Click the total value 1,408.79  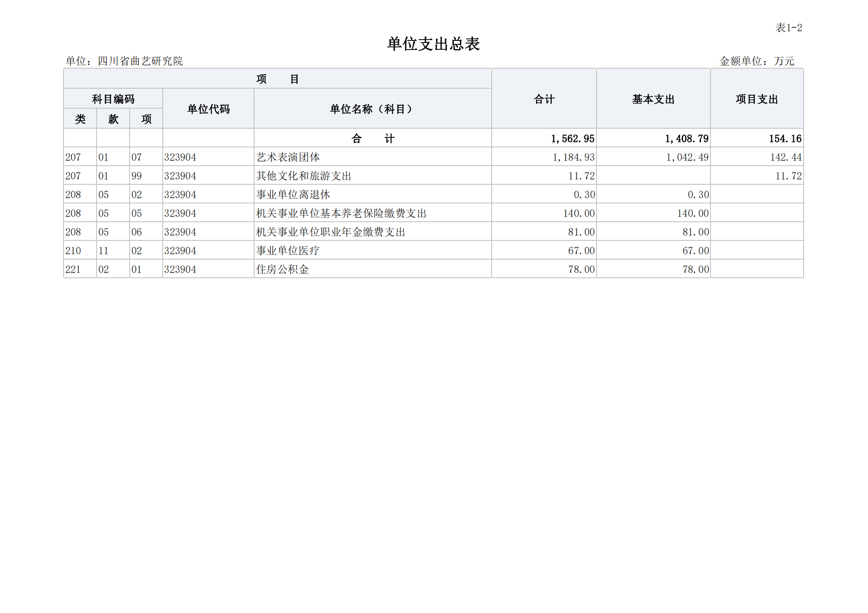click(687, 139)
